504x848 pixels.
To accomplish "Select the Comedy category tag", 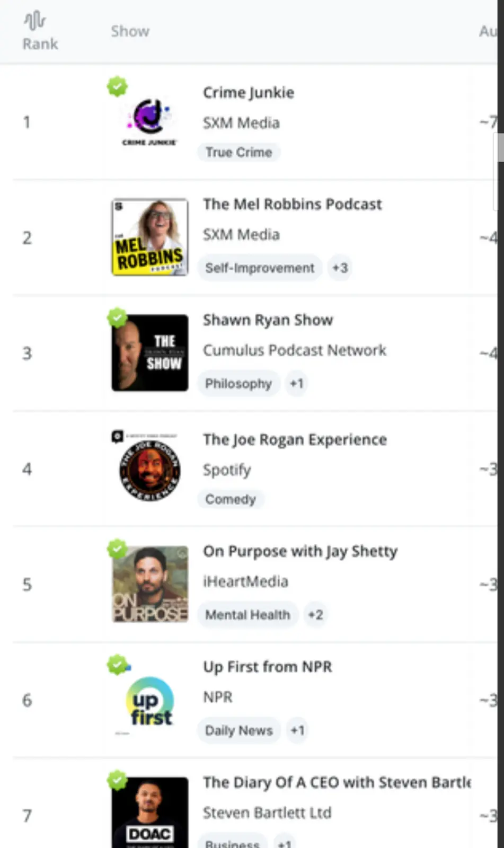I will click(230, 499).
